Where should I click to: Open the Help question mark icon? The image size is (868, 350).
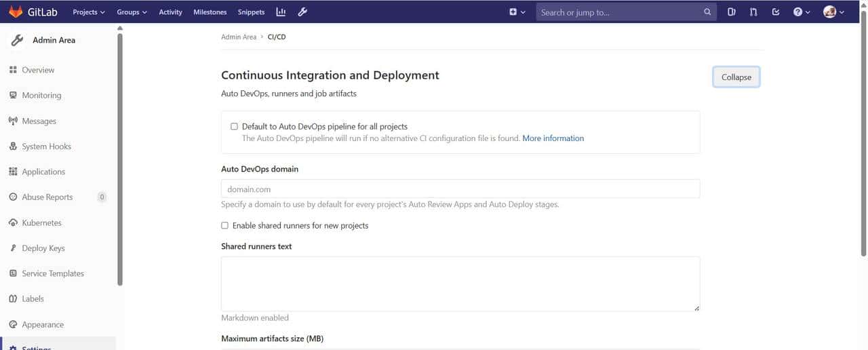(x=797, y=12)
